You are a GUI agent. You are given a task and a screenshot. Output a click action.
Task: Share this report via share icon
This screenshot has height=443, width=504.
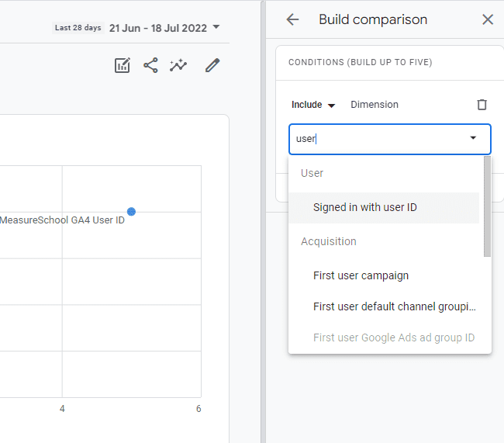150,65
